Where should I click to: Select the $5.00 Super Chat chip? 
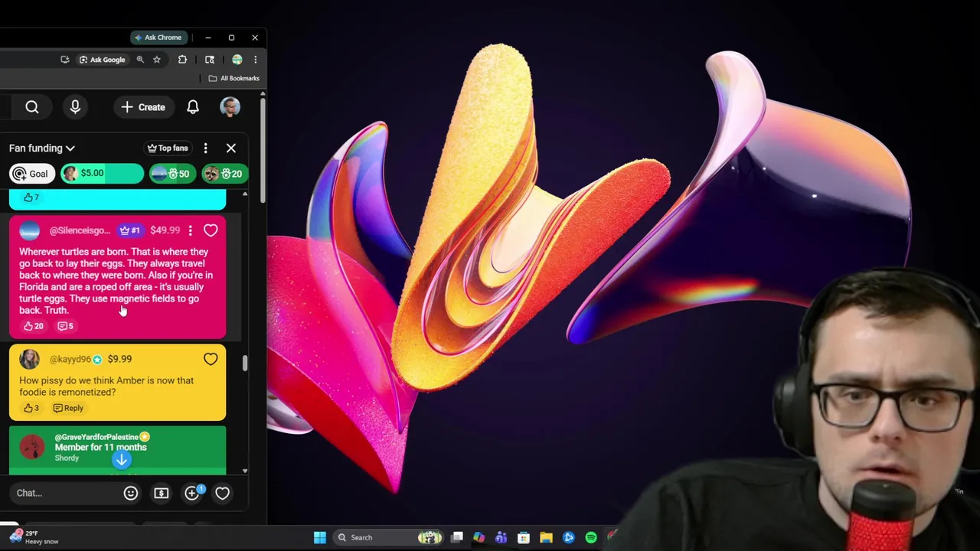click(102, 174)
